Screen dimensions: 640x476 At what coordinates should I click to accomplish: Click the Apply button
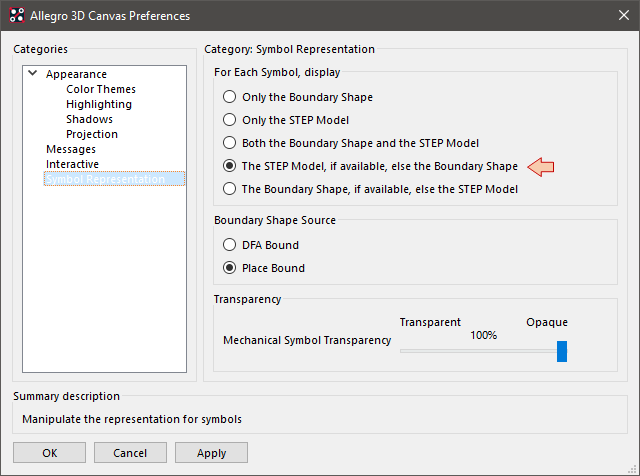tap(211, 453)
